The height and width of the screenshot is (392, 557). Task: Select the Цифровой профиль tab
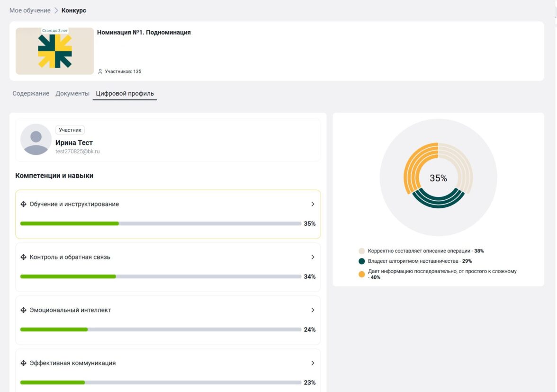tap(125, 93)
